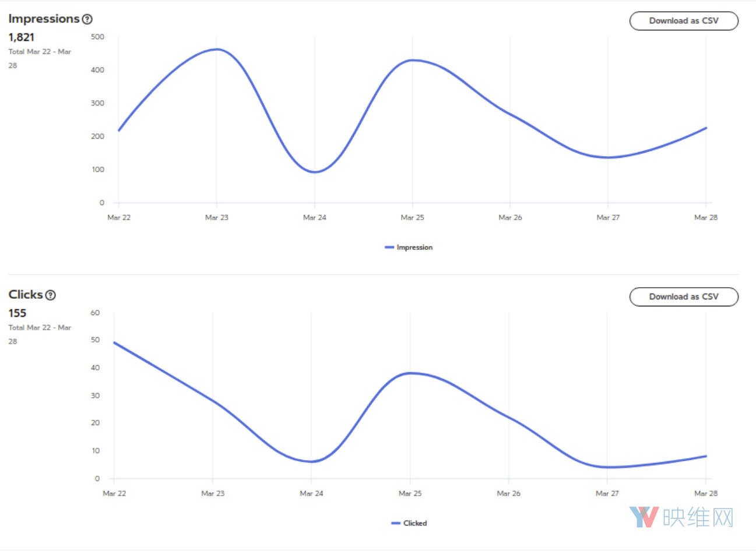Click the Mar 28 endpoint on the Clicks line
This screenshot has height=551, width=756.
pyautogui.click(x=706, y=456)
